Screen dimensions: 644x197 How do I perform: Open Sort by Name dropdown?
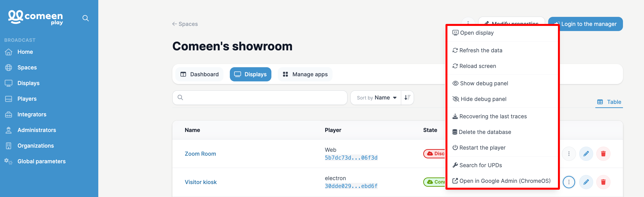pos(376,98)
